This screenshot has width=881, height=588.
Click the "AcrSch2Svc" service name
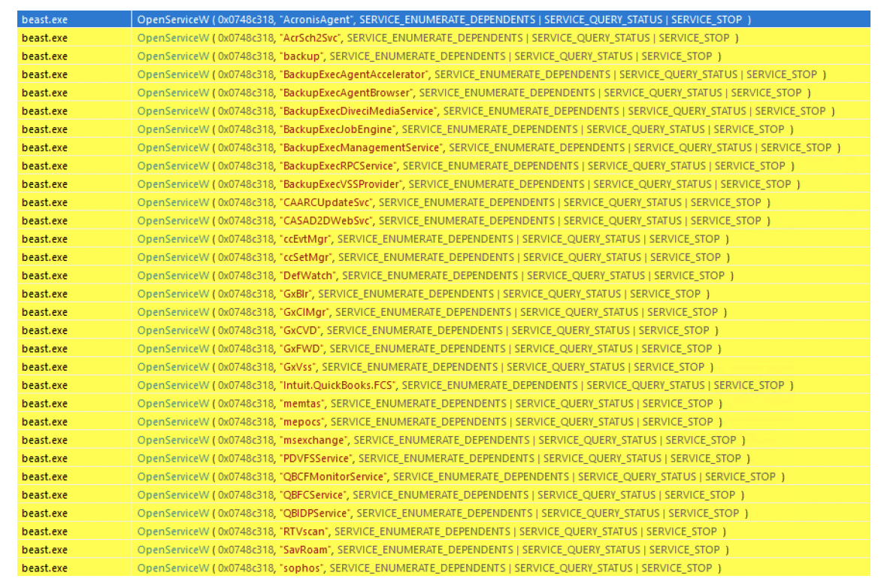click(311, 38)
